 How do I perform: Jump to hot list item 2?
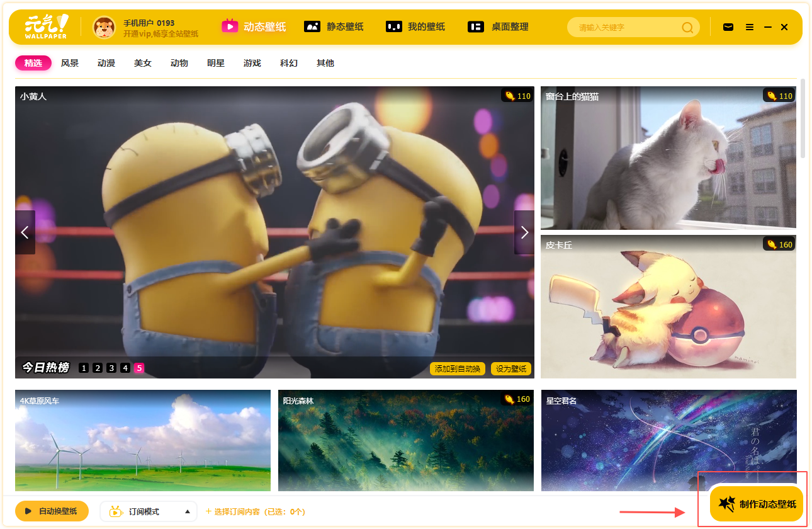coord(98,368)
